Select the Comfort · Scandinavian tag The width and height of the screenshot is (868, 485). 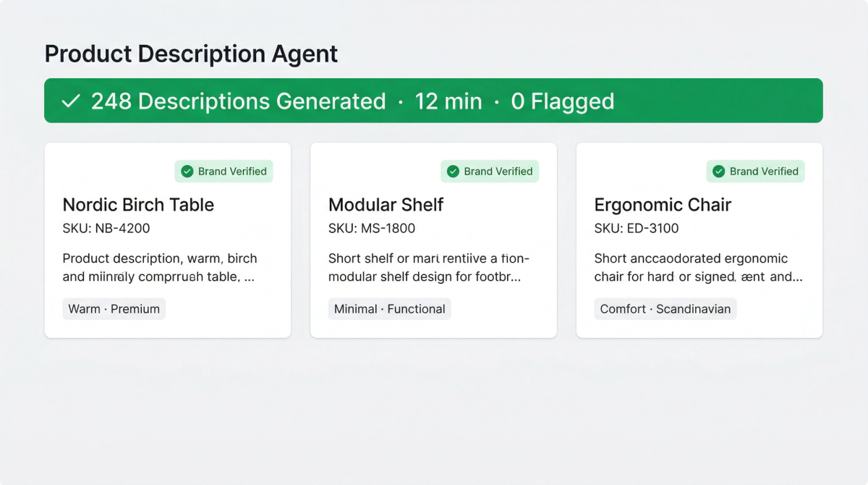coord(665,308)
